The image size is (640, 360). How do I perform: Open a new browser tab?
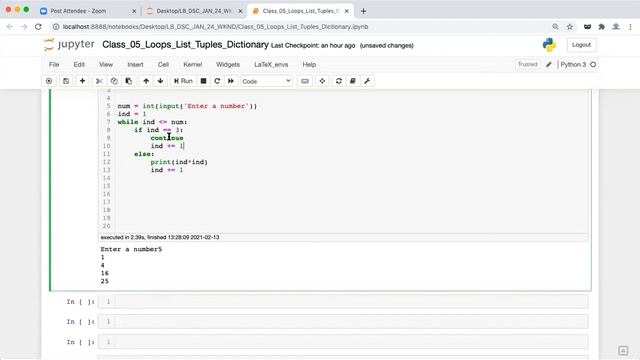tap(363, 11)
